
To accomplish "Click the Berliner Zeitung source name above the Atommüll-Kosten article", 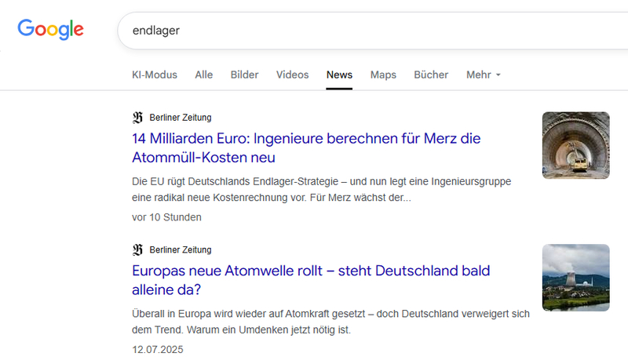I will 181,118.
